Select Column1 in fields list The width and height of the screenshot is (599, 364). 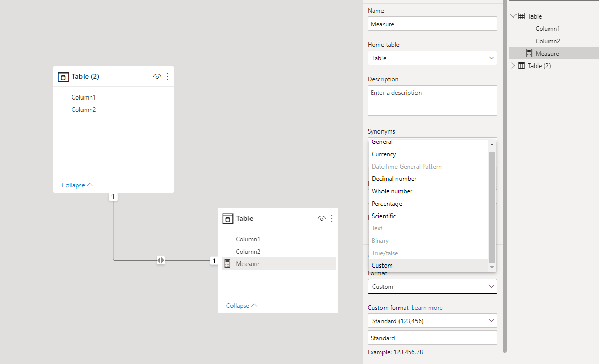(x=547, y=29)
